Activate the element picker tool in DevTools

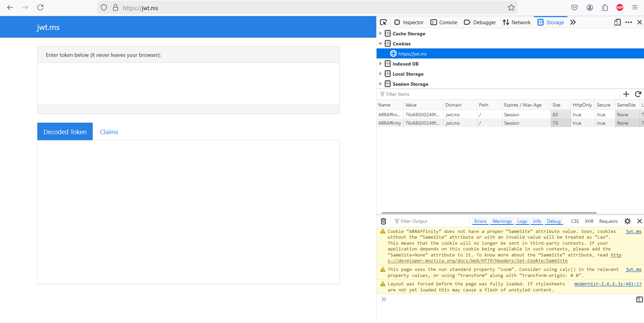[x=383, y=22]
